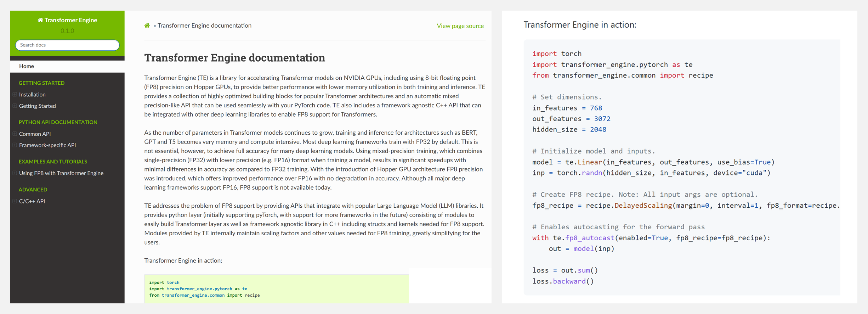
Task: Click 'loss.backward()' line
Action: point(563,281)
